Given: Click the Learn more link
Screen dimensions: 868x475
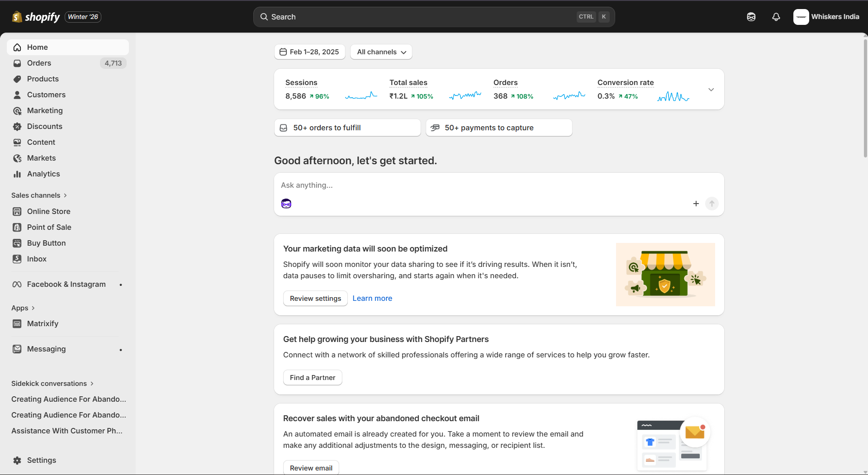Looking at the screenshot, I should click(372, 299).
